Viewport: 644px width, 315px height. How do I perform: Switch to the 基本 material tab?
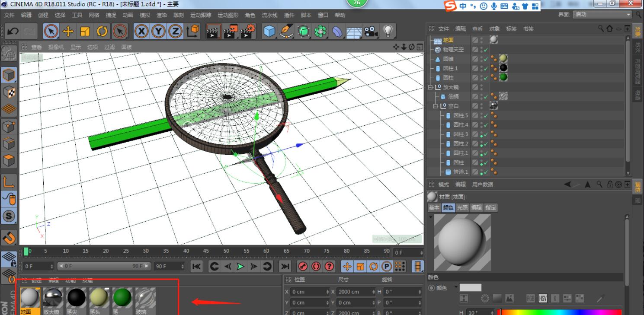[x=434, y=208]
